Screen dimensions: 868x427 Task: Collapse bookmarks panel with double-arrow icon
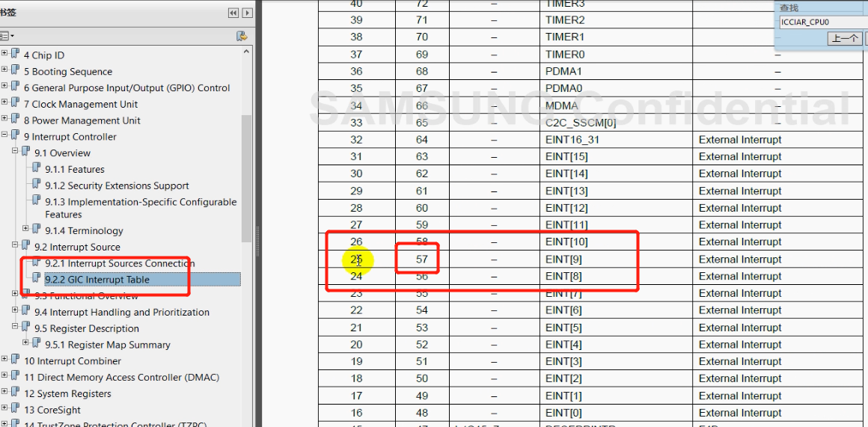233,13
